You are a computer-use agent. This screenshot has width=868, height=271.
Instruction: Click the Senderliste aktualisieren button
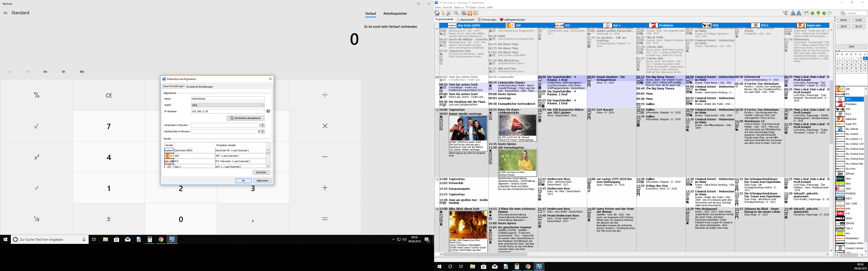tap(245, 118)
